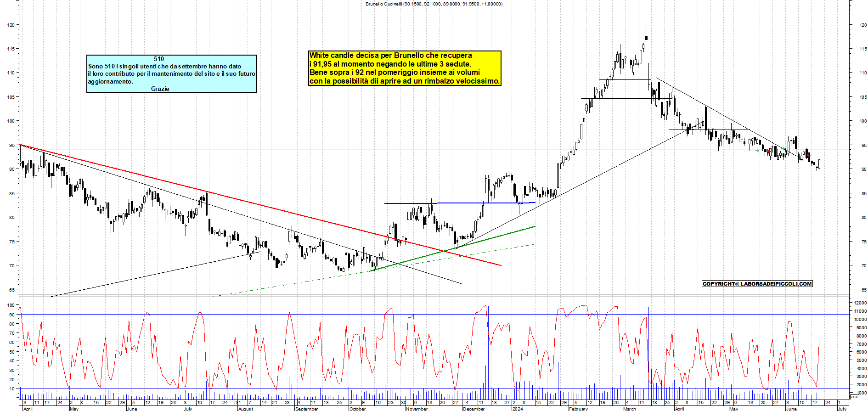
Task: Click the "October" month label on time axis
Action: [x=358, y=409]
